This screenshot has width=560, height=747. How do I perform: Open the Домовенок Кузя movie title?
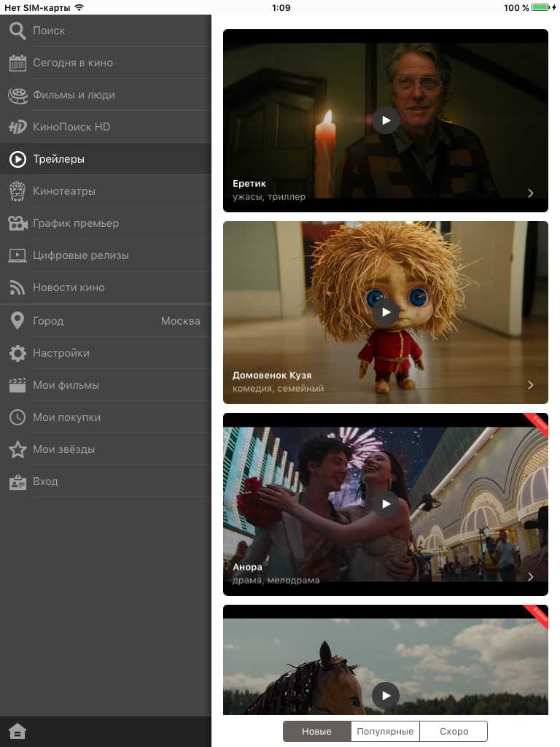(x=272, y=376)
